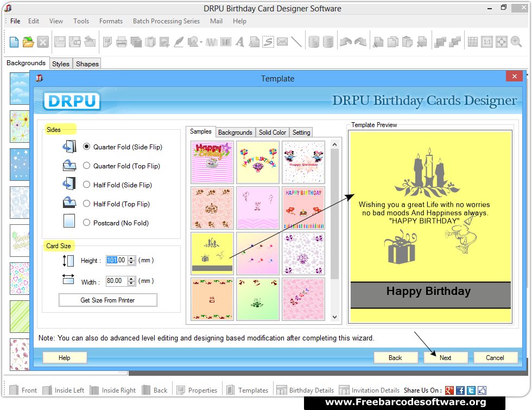Image resolution: width=532 pixels, height=410 pixels.
Task: Switch to the Backgrounds tab in Template dialog
Action: point(235,133)
